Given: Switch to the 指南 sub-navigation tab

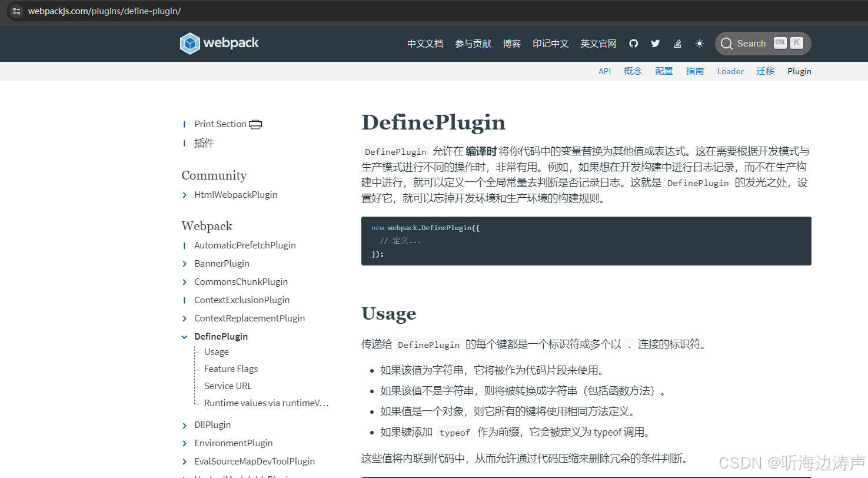Looking at the screenshot, I should pyautogui.click(x=695, y=71).
